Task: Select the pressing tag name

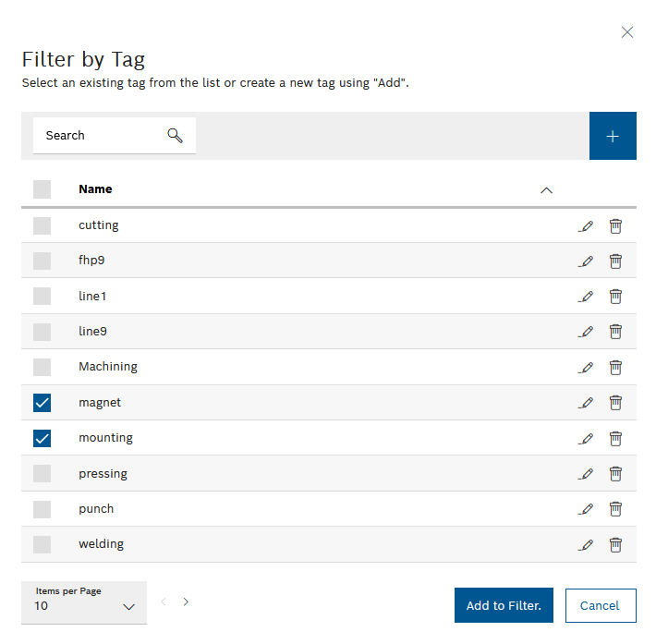Action: point(103,474)
